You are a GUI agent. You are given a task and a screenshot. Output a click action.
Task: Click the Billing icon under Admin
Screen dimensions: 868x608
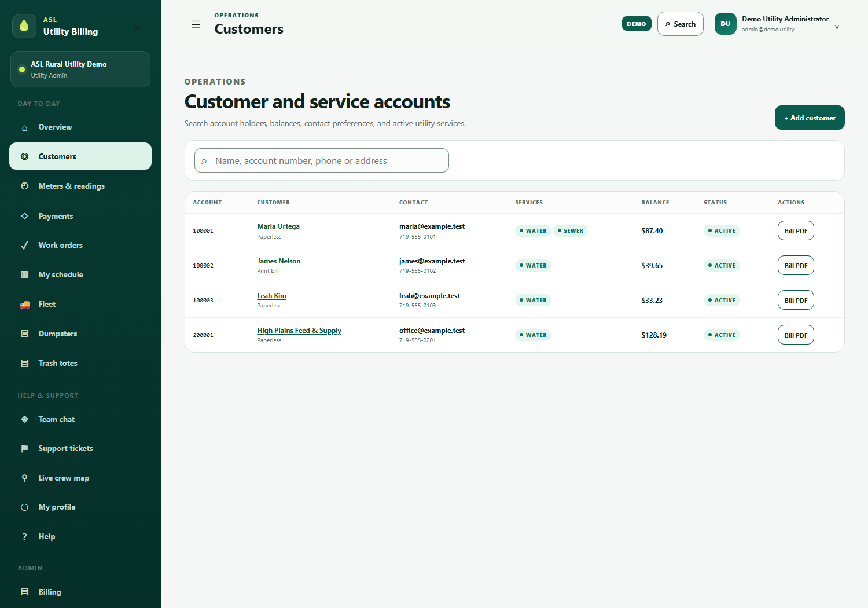(24, 592)
